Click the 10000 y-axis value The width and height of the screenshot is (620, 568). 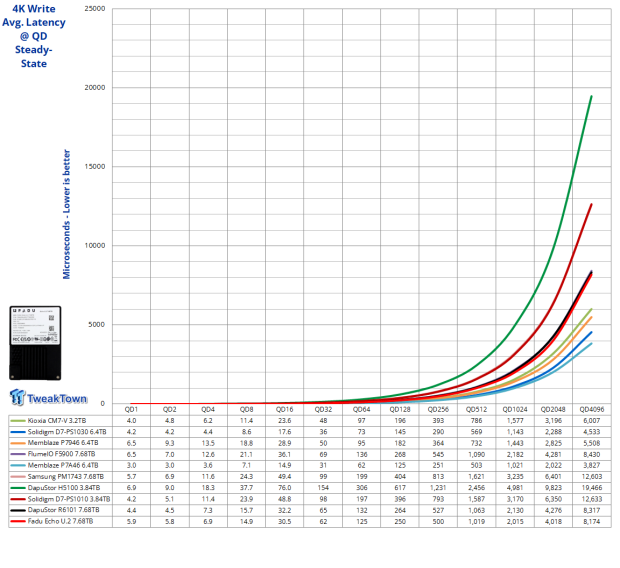pos(95,245)
